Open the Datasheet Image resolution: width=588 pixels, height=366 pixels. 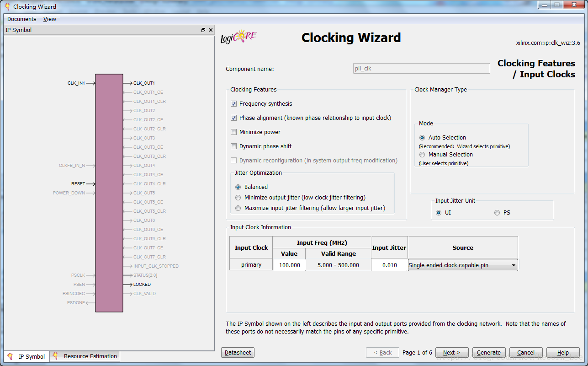click(238, 353)
